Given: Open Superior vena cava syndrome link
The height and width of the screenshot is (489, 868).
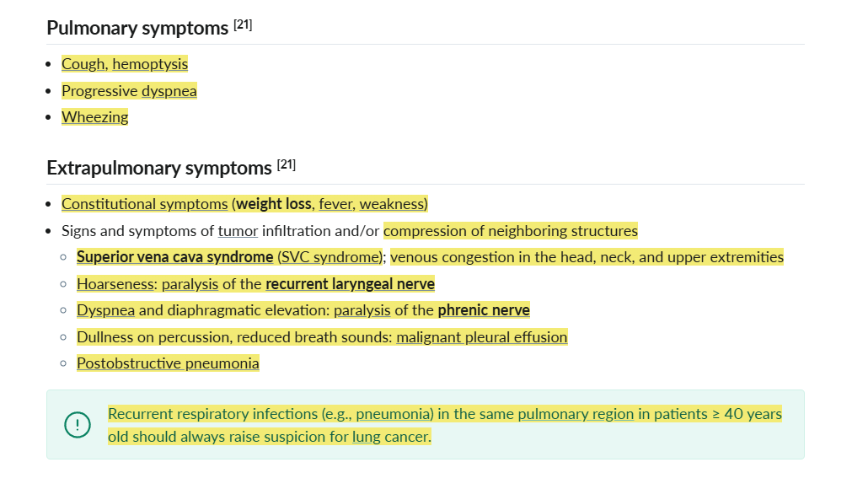Looking at the screenshot, I should [x=175, y=257].
